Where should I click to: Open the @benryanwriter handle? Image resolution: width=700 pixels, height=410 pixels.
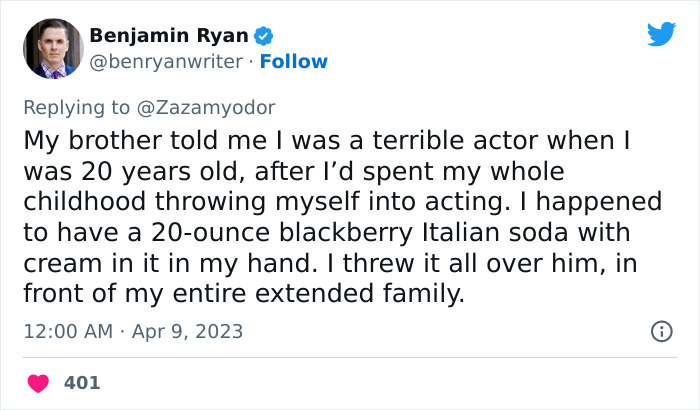pos(166,62)
